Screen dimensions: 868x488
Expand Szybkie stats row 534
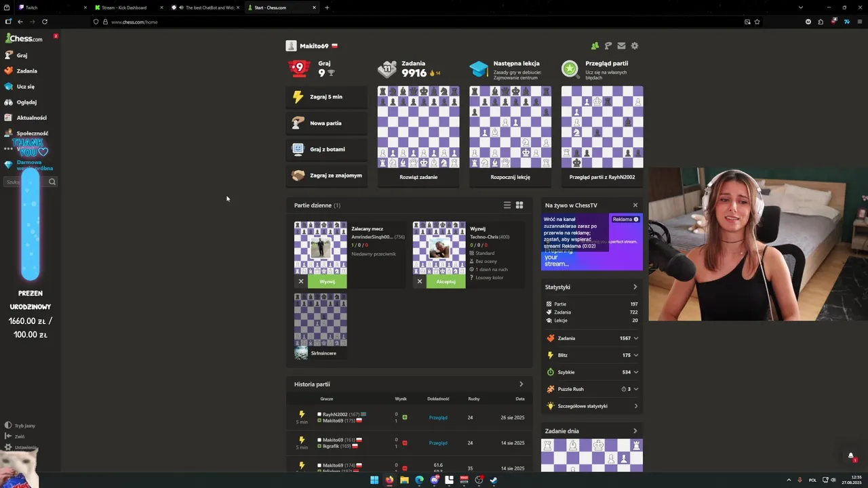pyautogui.click(x=592, y=372)
